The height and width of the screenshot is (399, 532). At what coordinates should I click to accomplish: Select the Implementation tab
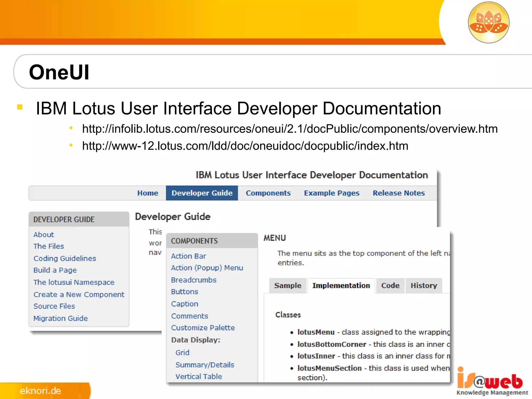coord(341,286)
